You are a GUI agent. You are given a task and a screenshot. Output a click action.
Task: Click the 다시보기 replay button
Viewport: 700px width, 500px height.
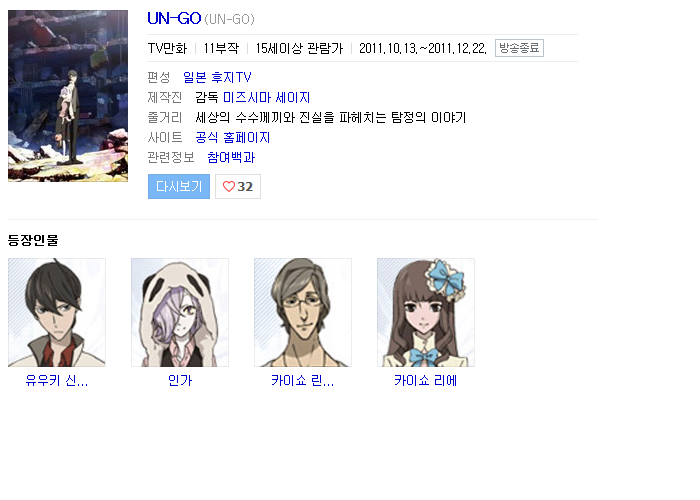(x=179, y=187)
